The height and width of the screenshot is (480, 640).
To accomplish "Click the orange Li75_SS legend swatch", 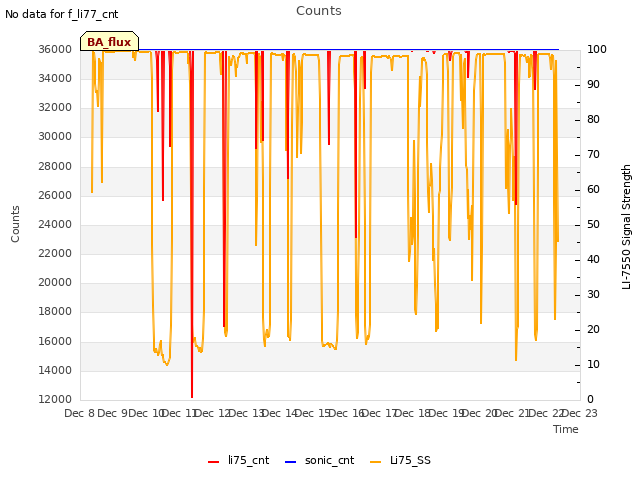I will pyautogui.click(x=375, y=462).
